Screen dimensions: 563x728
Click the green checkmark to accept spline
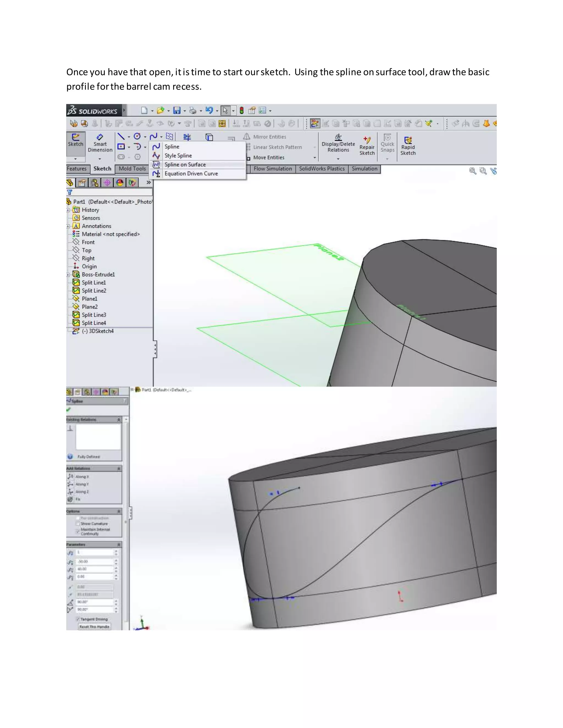point(69,409)
